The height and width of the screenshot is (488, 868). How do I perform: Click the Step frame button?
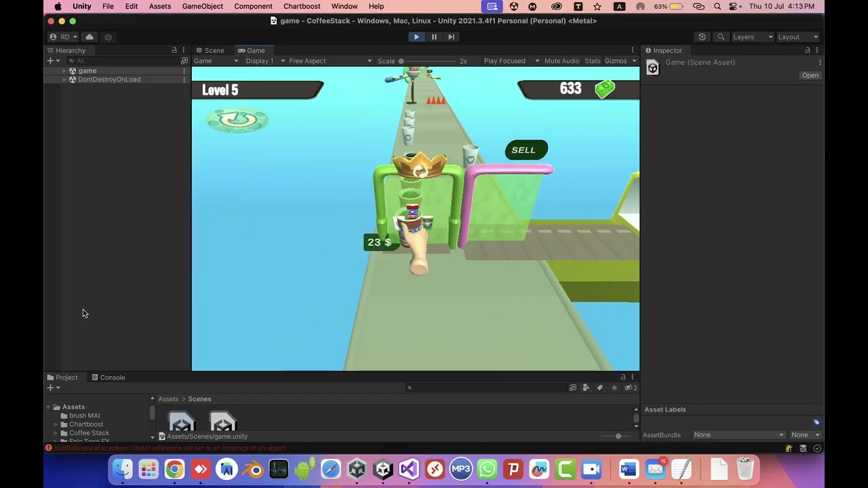[x=451, y=37]
